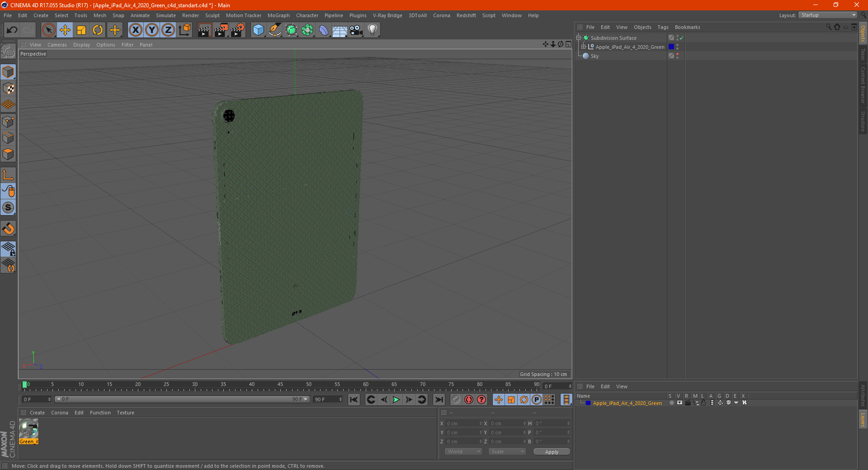Add a Floor environment object

coord(340,30)
